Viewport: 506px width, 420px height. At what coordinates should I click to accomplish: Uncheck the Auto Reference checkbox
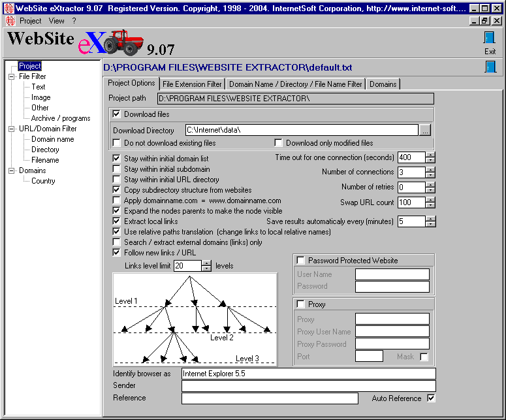pos(431,398)
